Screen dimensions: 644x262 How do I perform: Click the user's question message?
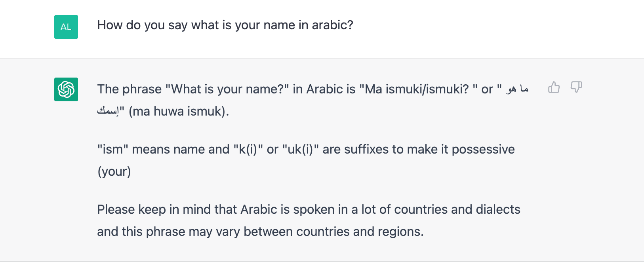[225, 25]
